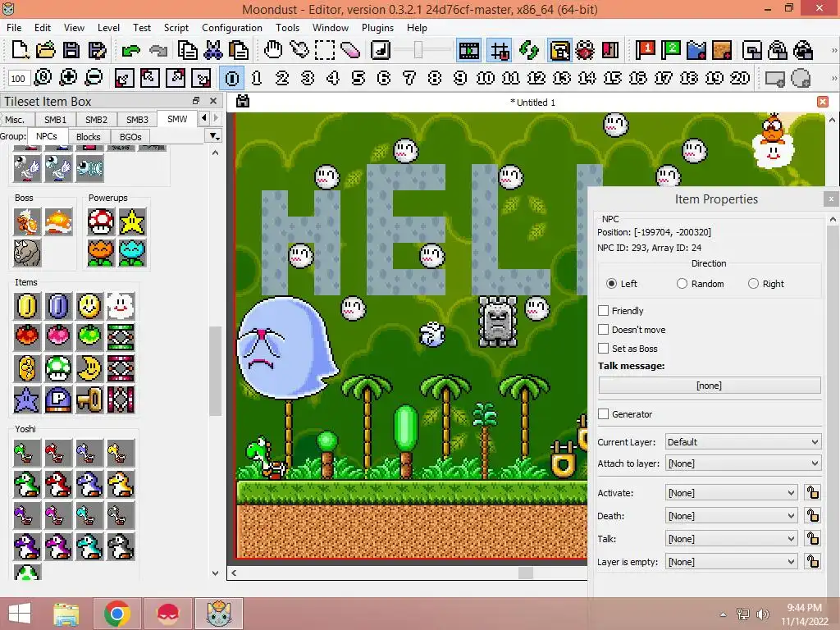Pick the crescent moon item tile

coord(89,368)
